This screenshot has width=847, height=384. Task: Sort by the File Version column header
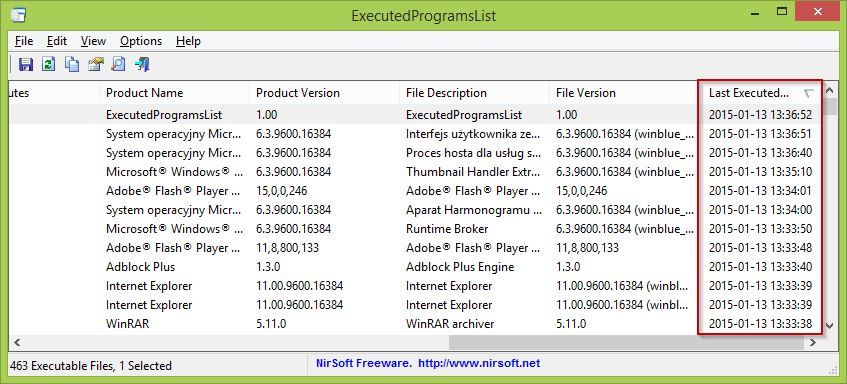624,93
